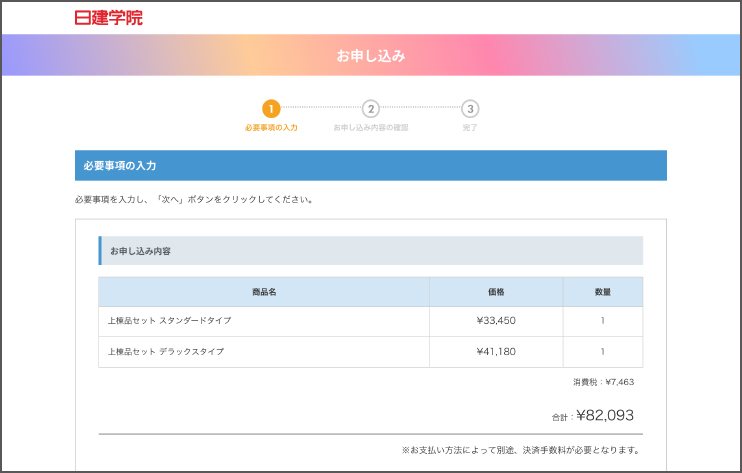
Task: Click the 必要事項の入力 step label
Action: [x=271, y=128]
